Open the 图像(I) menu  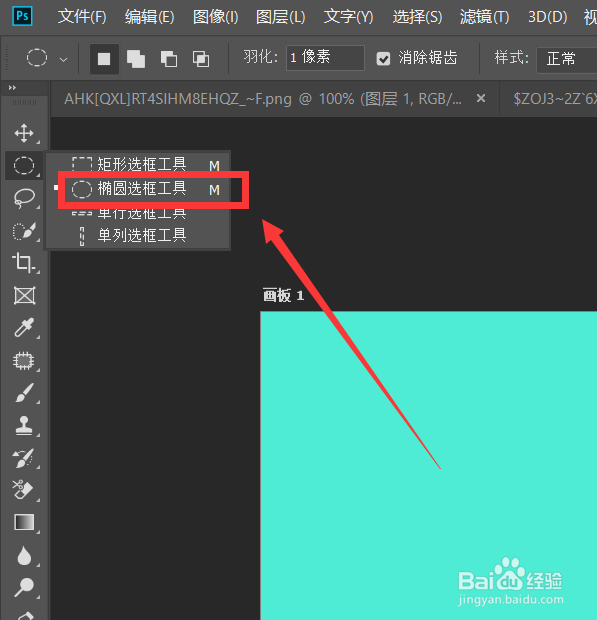(x=215, y=17)
